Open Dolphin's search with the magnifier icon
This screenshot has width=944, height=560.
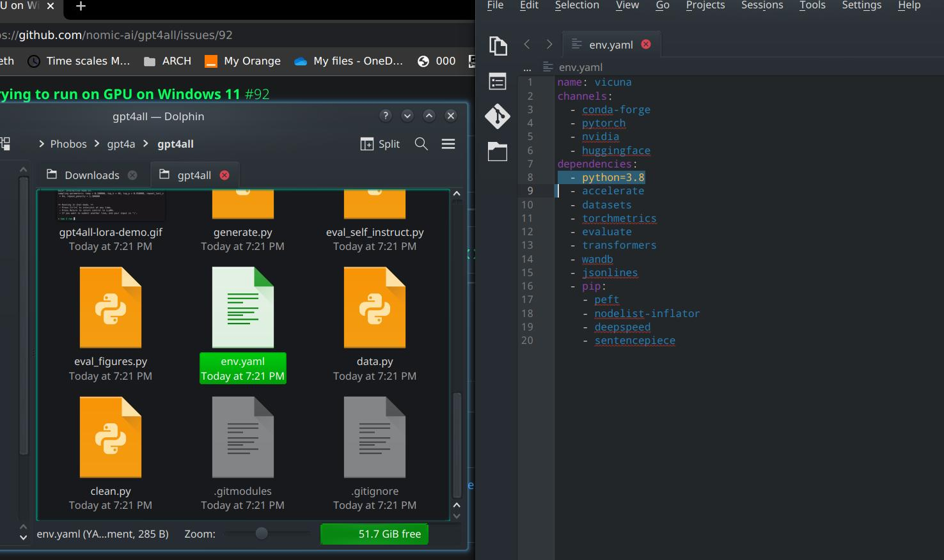421,144
